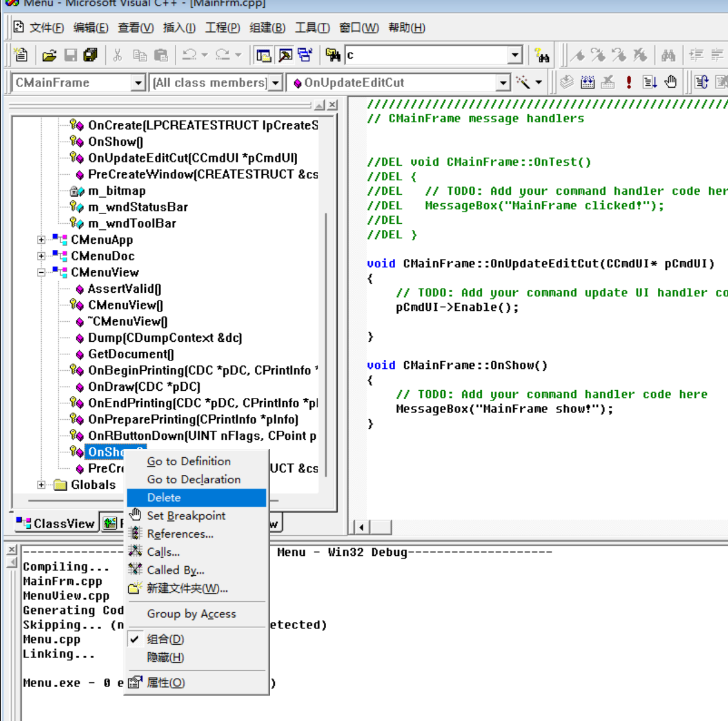Save the current file via toolbar
Viewport: 728px width, 721px height.
(x=70, y=55)
